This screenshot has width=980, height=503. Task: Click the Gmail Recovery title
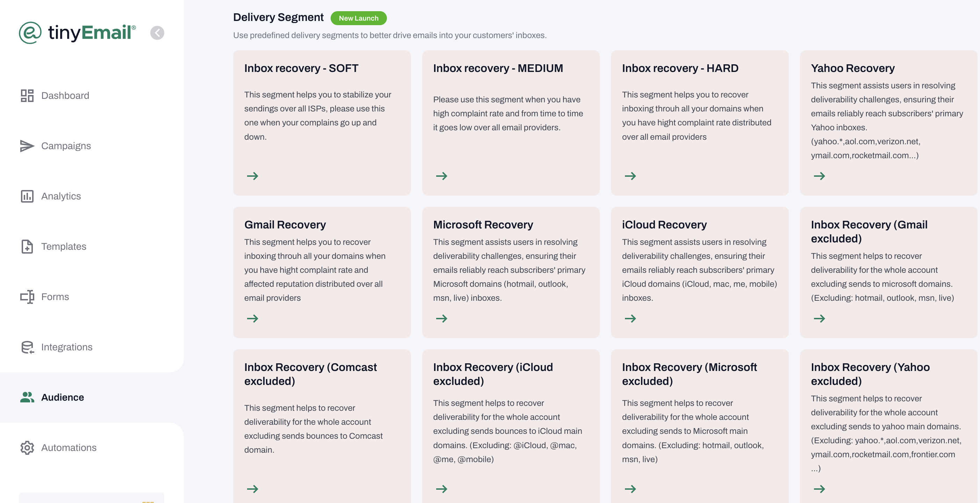[x=285, y=225]
